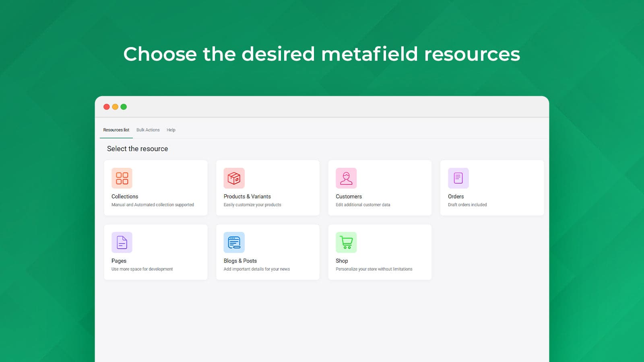The image size is (644, 362).
Task: Open the Pages resource
Action: coord(155,252)
